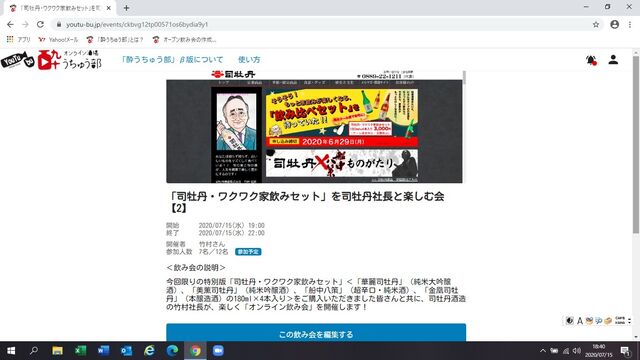Click the page vertical scrollbar
The image size is (640, 360).
point(636,145)
